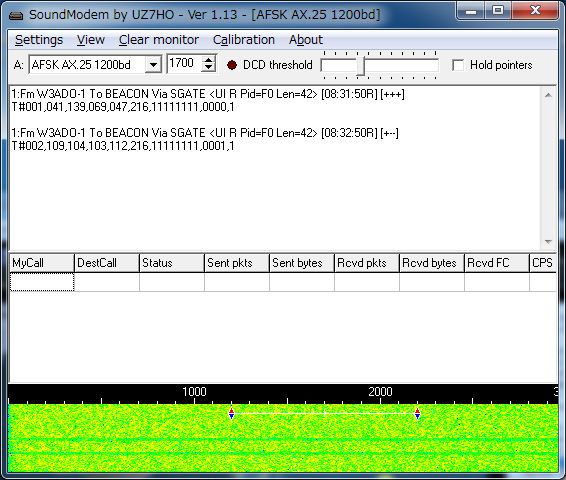This screenshot has width=566, height=480.
Task: Click the Sent bytes column header
Action: tap(302, 263)
